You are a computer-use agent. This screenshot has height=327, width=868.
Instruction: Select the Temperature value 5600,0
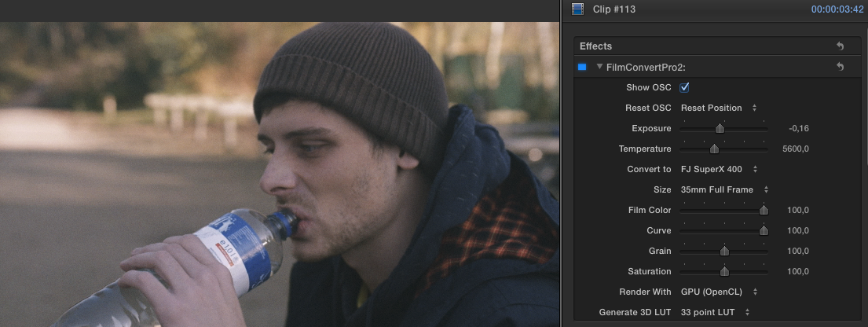(796, 149)
